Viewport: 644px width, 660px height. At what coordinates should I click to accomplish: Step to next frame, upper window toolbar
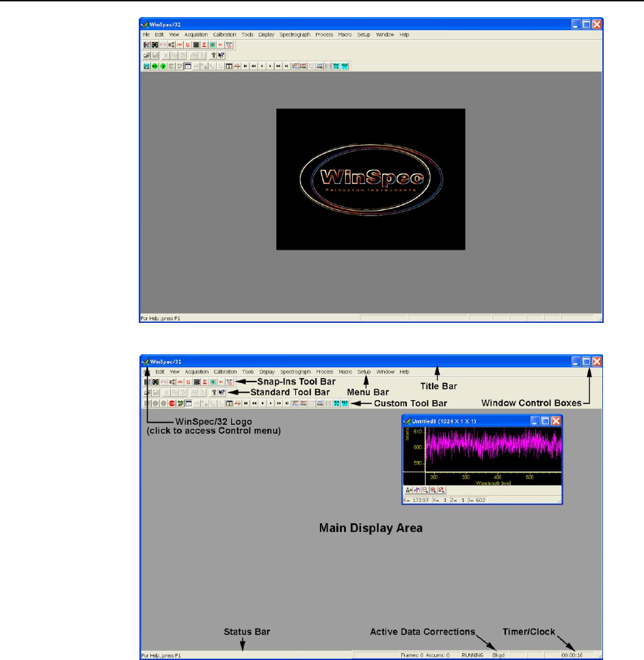click(270, 66)
